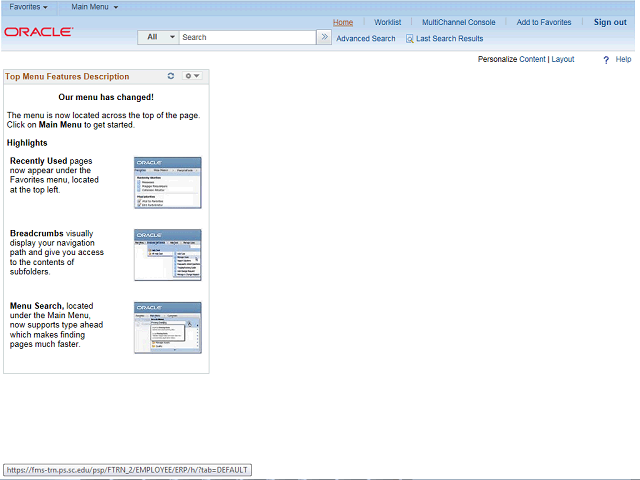Expand the All search category dropdown
640x480 pixels.
coord(158,37)
